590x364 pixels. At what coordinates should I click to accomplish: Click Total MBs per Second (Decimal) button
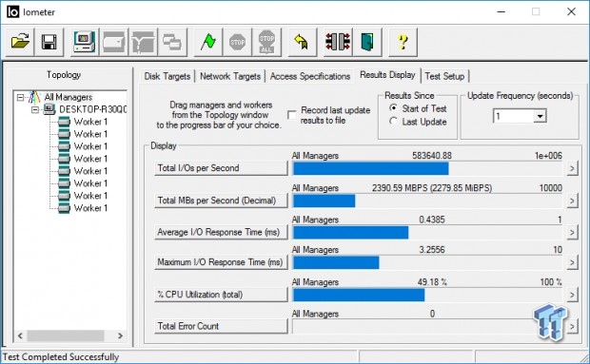tap(221, 201)
